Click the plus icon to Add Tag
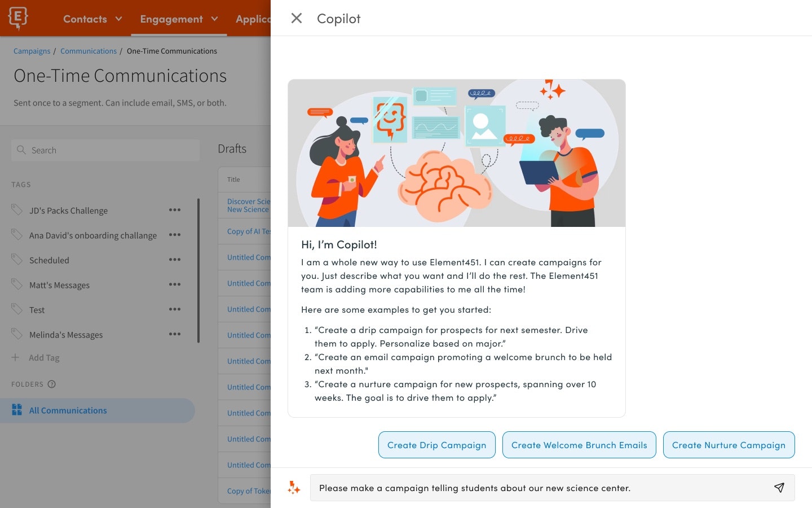The width and height of the screenshot is (812, 508). pos(16,357)
